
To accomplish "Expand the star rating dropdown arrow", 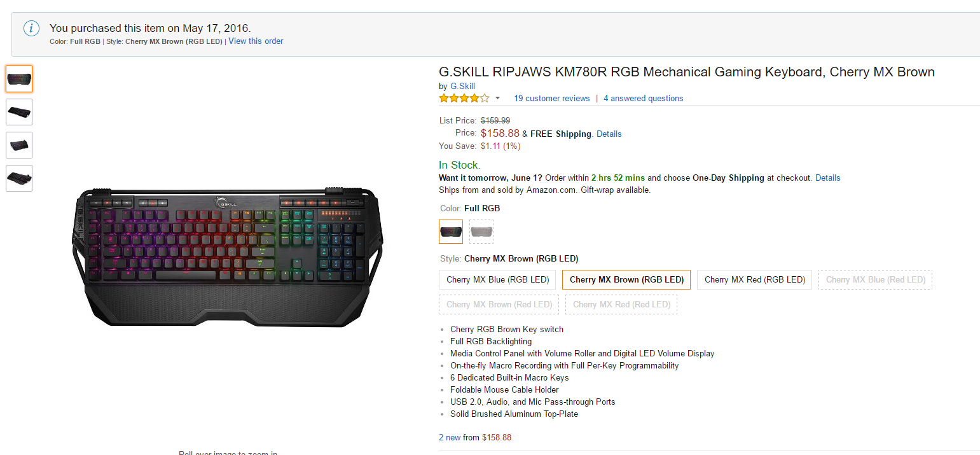I will point(497,98).
